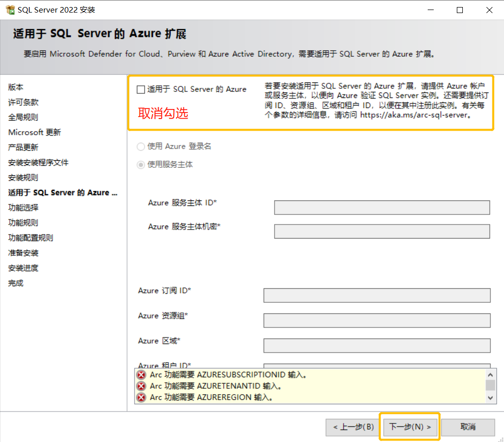
Task: Click the Azure 服务主体 ID input field
Action: click(382, 207)
